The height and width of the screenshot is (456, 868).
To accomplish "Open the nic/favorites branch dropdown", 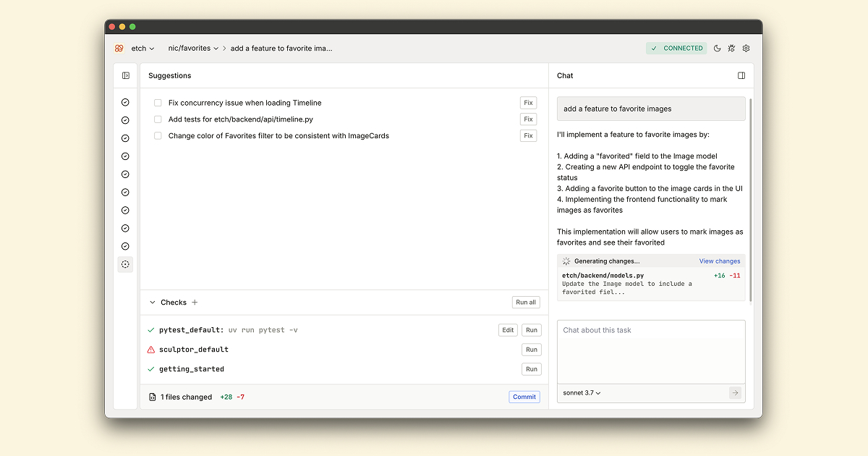I will point(193,48).
